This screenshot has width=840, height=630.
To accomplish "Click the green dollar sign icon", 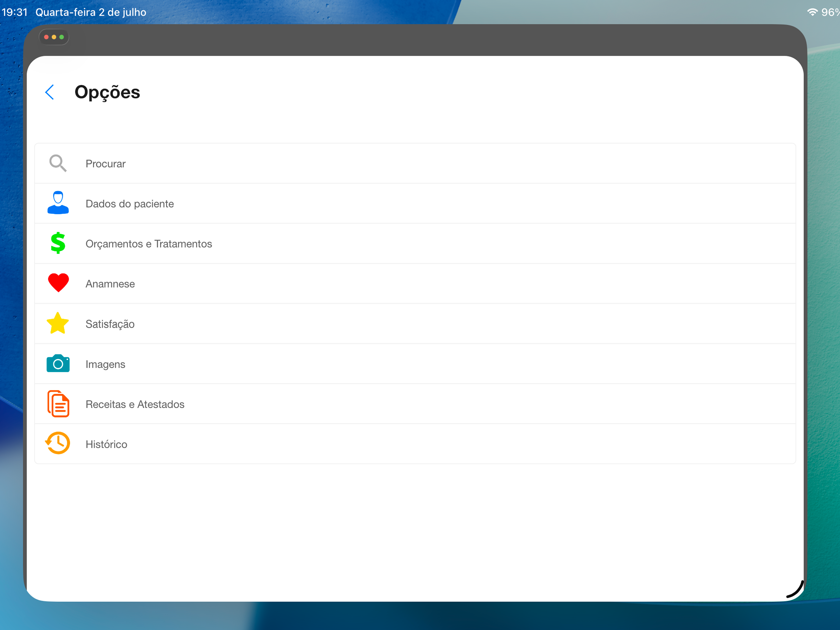I will pyautogui.click(x=58, y=243).
